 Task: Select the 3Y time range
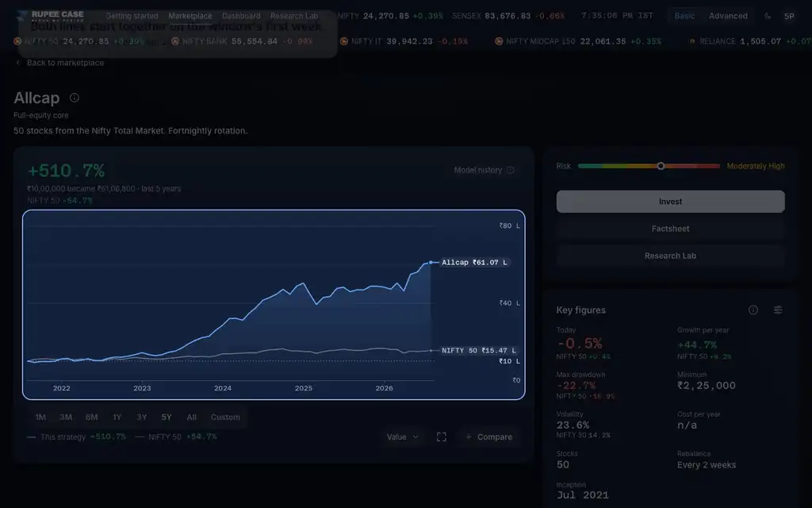coord(142,418)
